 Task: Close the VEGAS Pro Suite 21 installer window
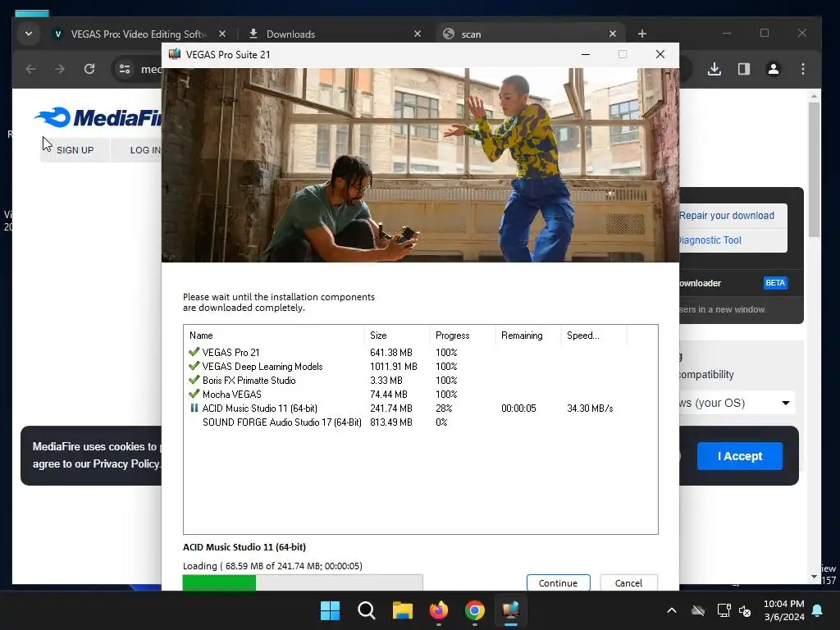pos(660,54)
